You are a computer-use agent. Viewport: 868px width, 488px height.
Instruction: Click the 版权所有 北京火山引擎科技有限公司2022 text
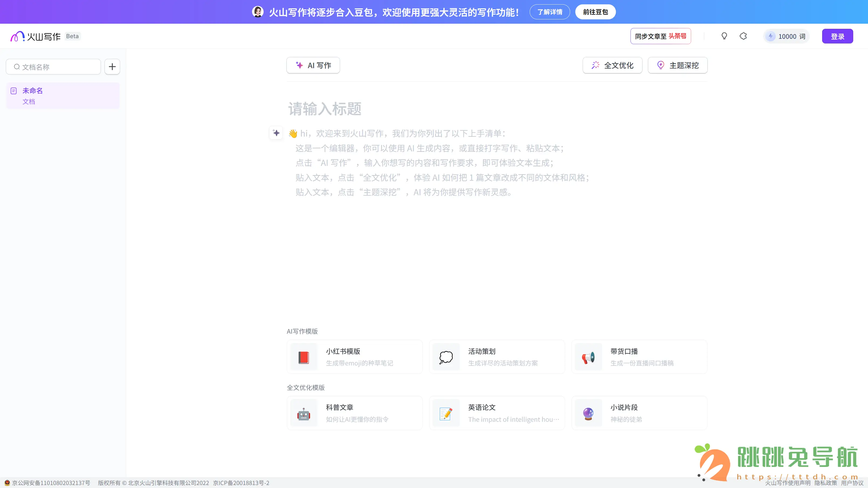click(x=153, y=483)
